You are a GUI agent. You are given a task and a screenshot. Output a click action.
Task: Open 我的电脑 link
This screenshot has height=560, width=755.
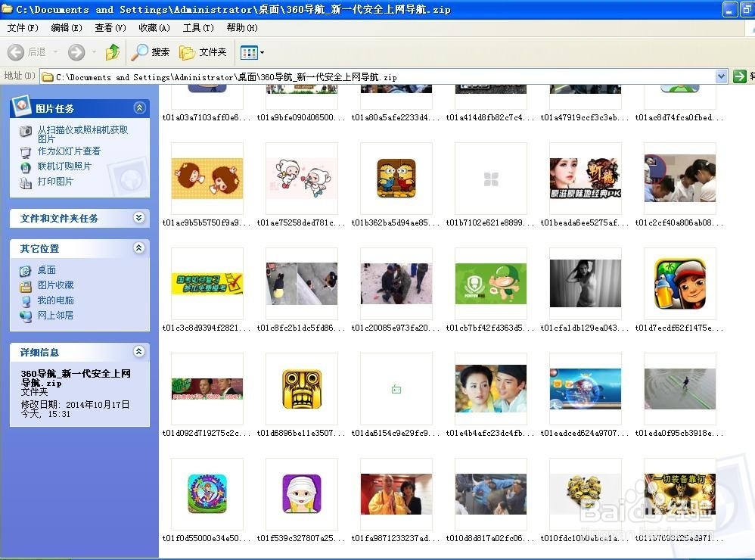[x=56, y=300]
